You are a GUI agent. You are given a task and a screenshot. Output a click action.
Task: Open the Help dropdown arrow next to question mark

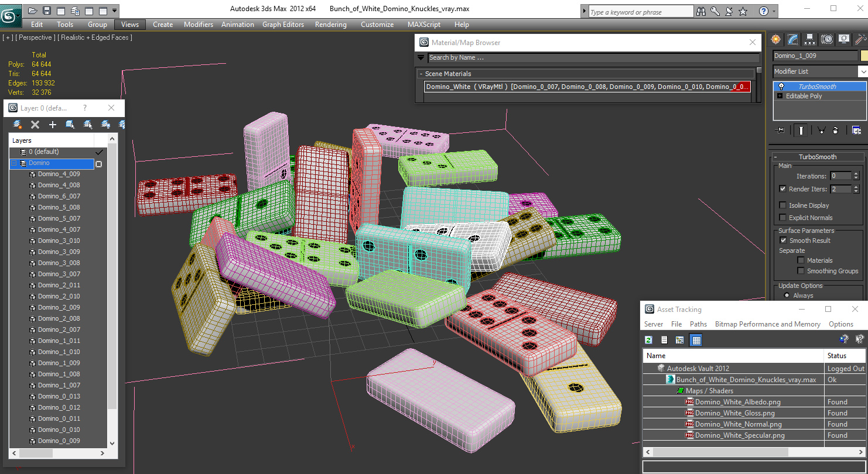pos(774,11)
